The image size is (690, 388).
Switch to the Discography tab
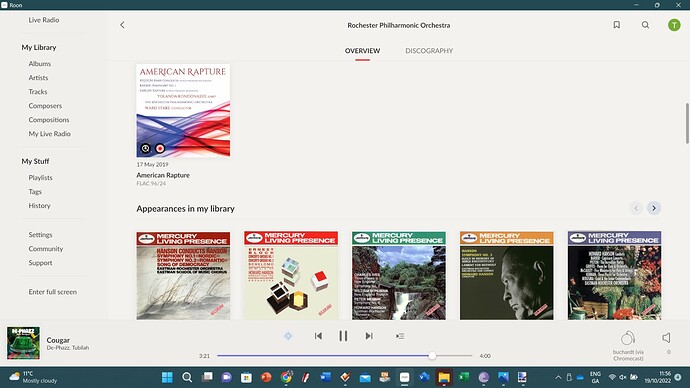[429, 51]
